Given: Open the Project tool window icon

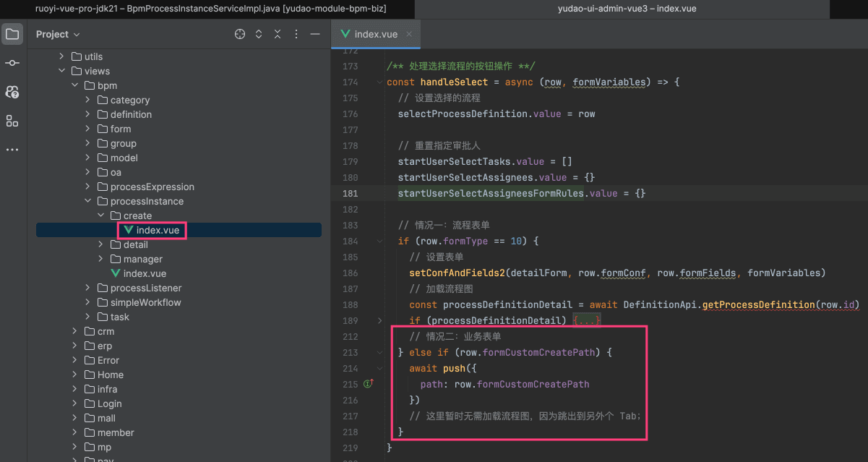Looking at the screenshot, I should point(12,34).
